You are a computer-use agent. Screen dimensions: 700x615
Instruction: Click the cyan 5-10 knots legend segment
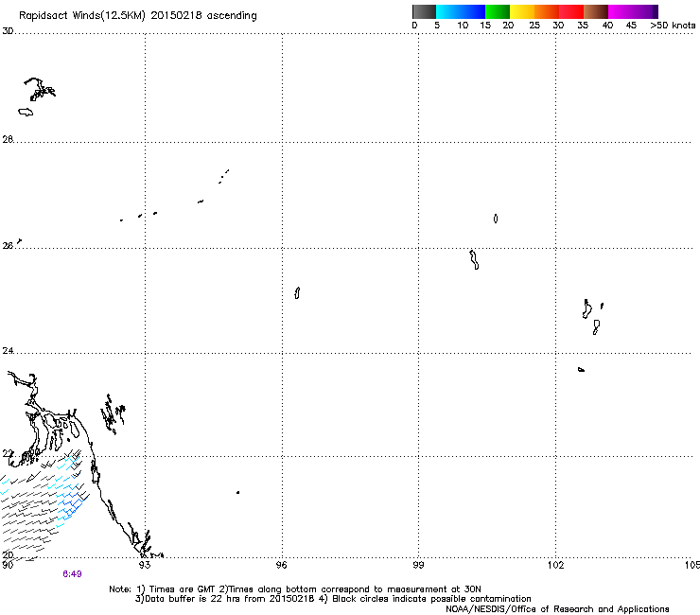448,11
